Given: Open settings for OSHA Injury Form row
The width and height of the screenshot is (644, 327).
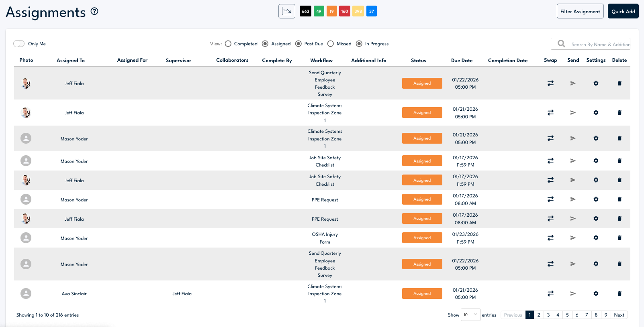Looking at the screenshot, I should coord(596,238).
